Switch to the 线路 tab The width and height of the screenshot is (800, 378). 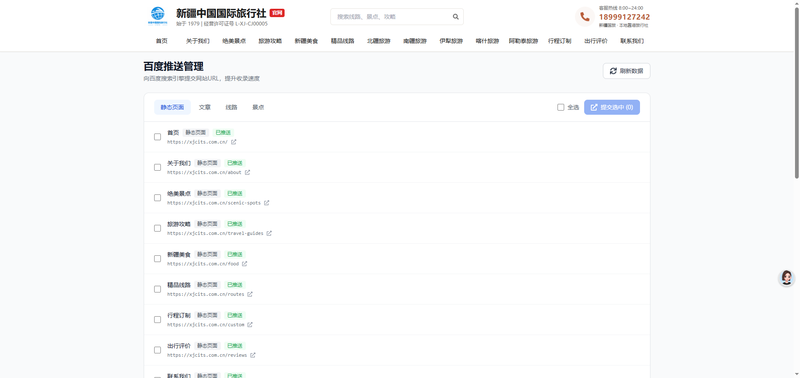coord(232,107)
